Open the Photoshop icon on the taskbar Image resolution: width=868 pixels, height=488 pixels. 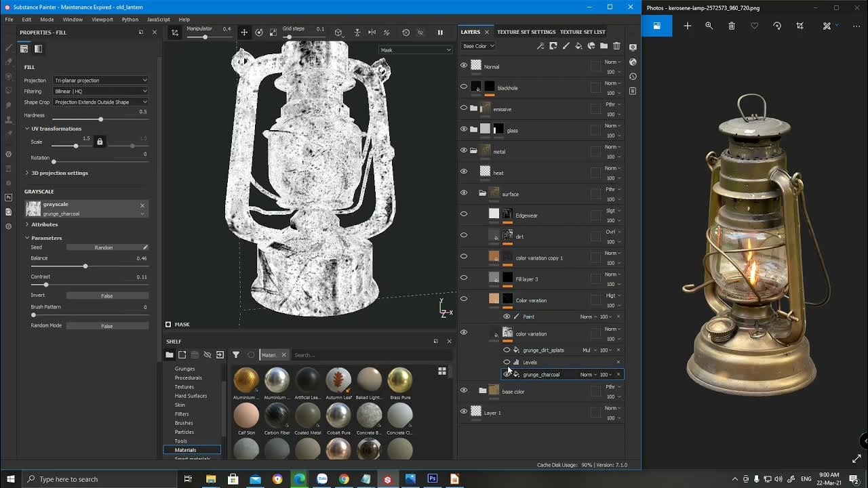click(x=432, y=479)
